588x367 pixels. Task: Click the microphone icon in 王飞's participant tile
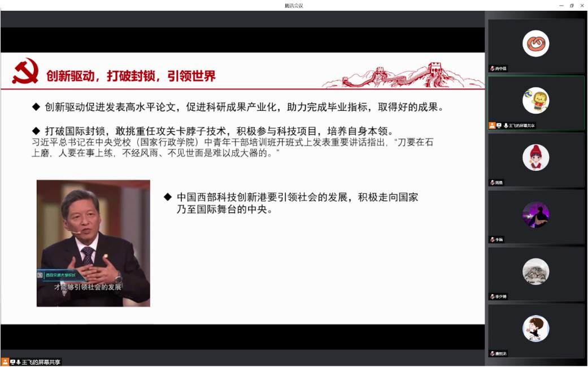[x=506, y=126]
